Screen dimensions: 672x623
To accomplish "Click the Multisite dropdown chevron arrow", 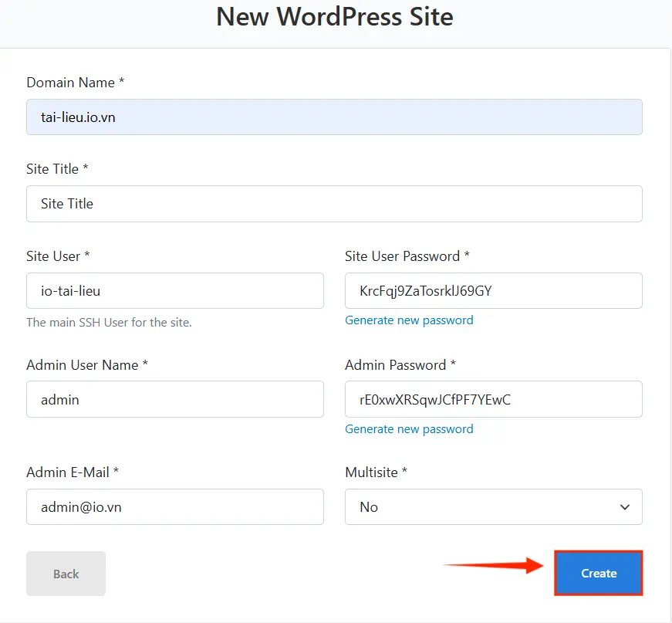I will coord(625,507).
